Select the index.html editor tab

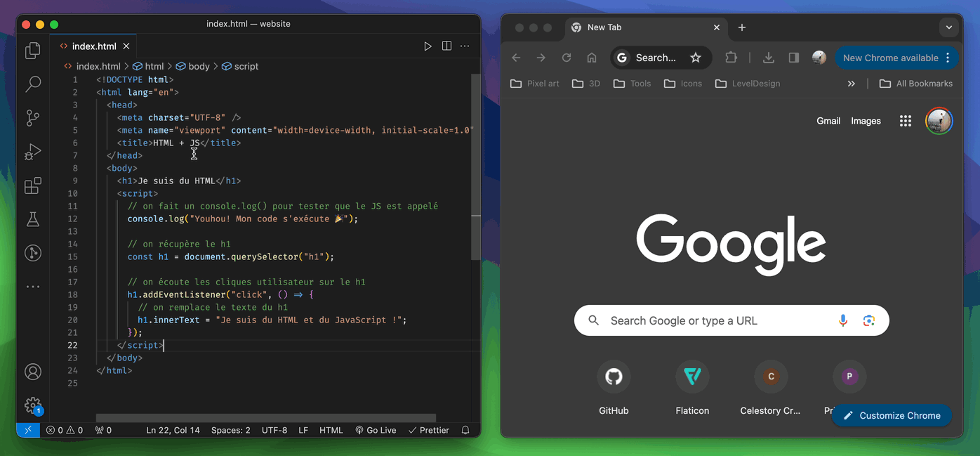(x=93, y=46)
